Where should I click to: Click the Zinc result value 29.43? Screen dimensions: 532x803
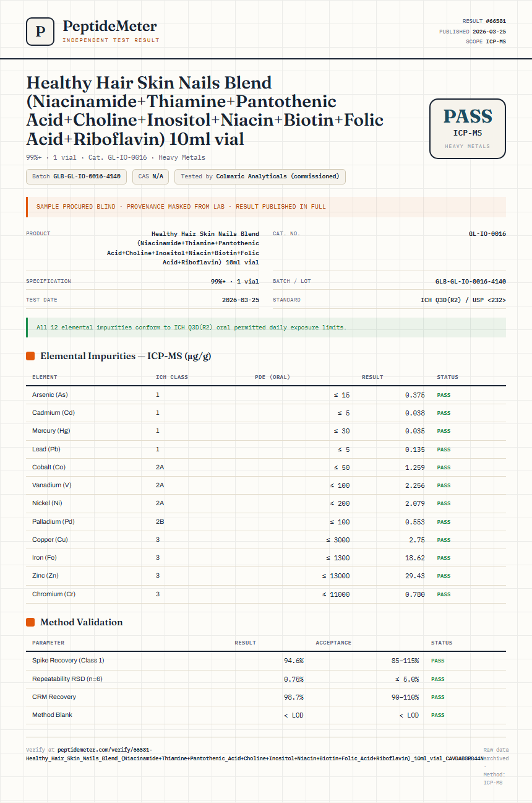(x=415, y=576)
